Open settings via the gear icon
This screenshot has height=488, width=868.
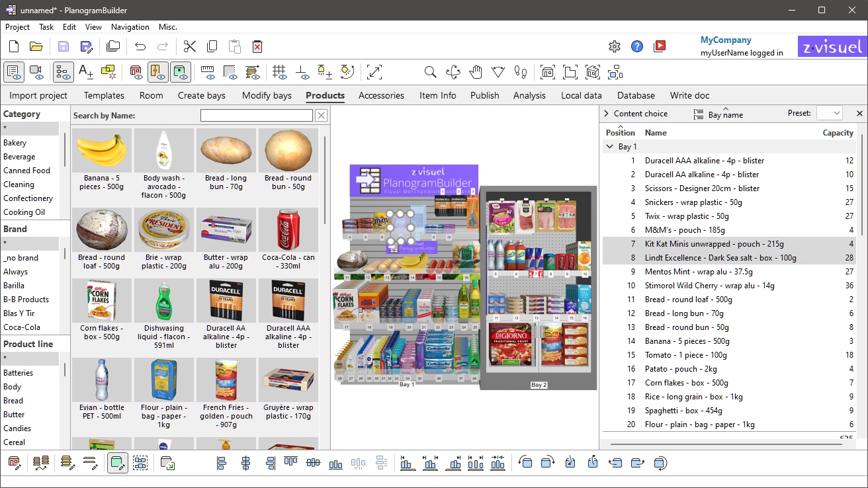click(x=615, y=46)
